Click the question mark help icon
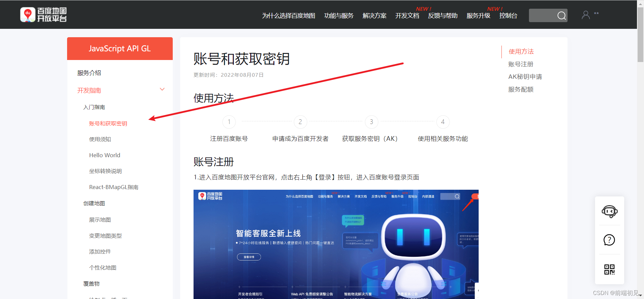This screenshot has height=299, width=644. coord(609,240)
